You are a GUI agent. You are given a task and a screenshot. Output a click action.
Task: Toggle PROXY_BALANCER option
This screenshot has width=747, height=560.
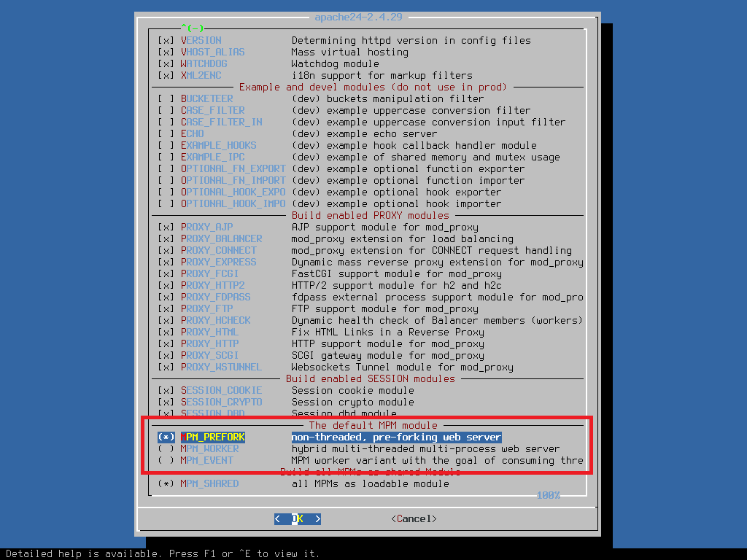[x=166, y=238]
